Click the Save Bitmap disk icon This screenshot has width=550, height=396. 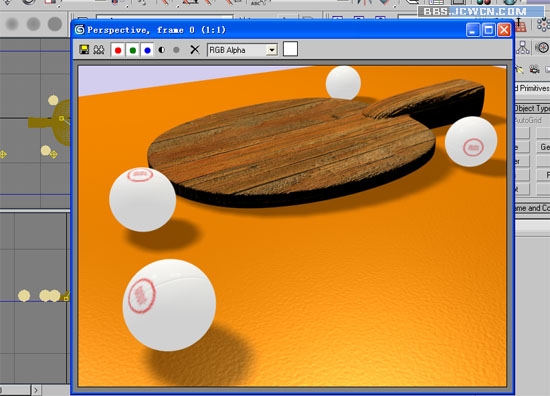pyautogui.click(x=84, y=50)
